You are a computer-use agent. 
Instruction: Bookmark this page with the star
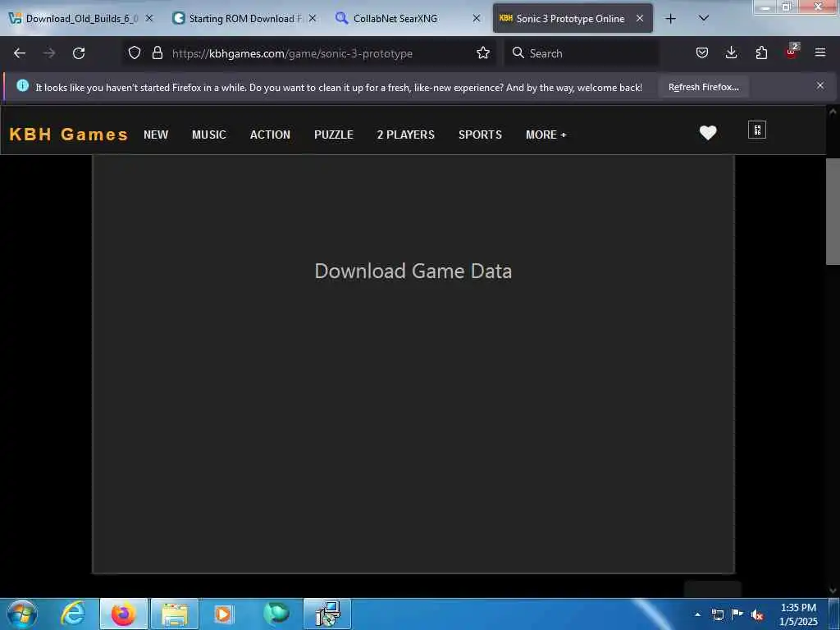pyautogui.click(x=483, y=53)
